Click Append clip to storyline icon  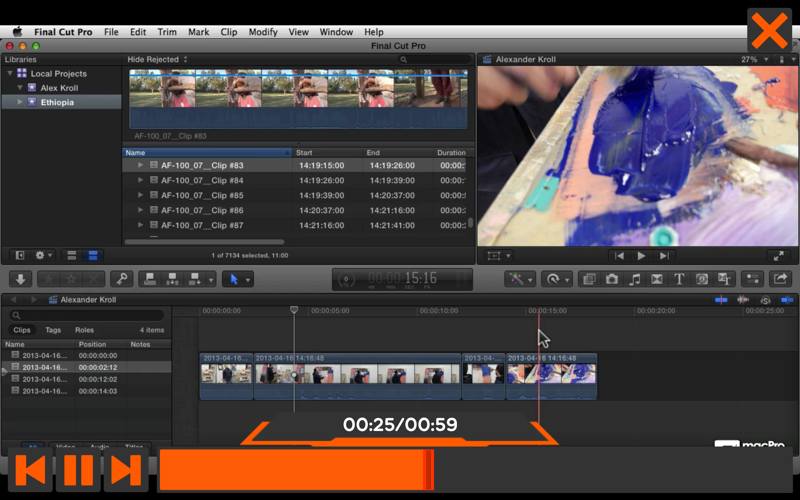tap(194, 279)
